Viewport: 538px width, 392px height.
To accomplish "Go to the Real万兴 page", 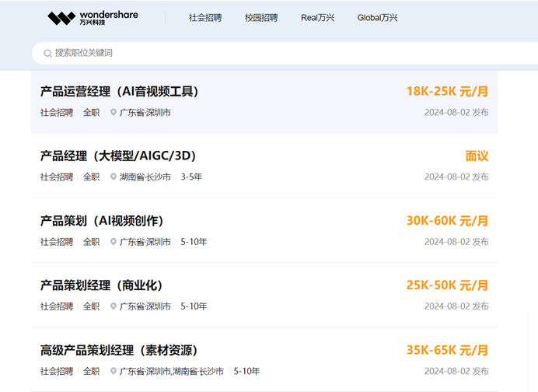I will tap(317, 18).
